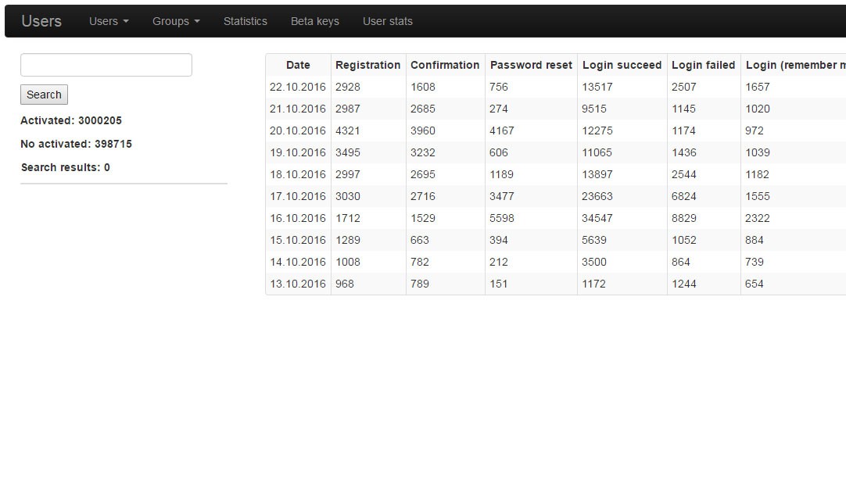Viewport: 846px width, 504px height.
Task: Select the Registration column header
Action: point(367,65)
